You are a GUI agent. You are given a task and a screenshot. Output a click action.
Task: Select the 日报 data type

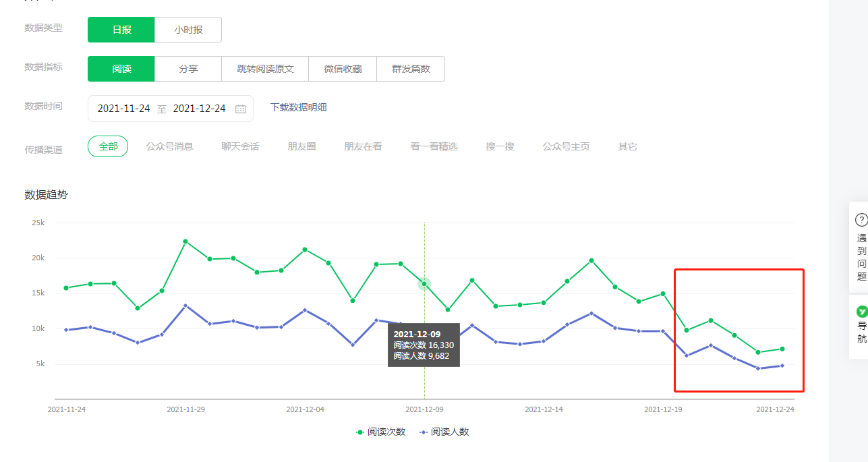pos(121,30)
